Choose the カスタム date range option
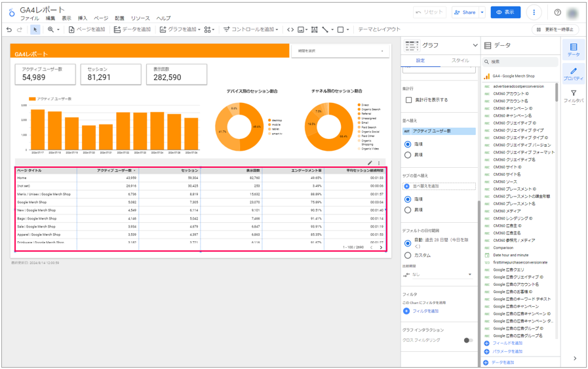Screen dimensions: 588x369 pyautogui.click(x=408, y=256)
